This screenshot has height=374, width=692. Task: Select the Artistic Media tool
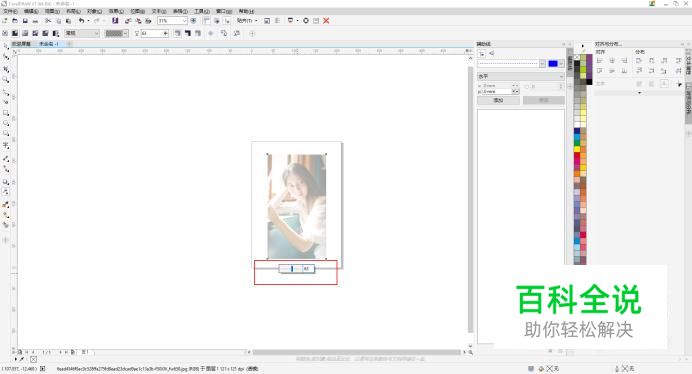click(6, 102)
